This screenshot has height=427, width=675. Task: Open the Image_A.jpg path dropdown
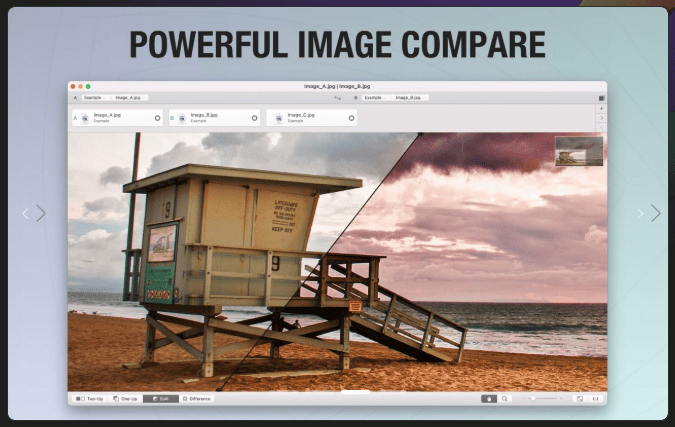click(x=130, y=98)
